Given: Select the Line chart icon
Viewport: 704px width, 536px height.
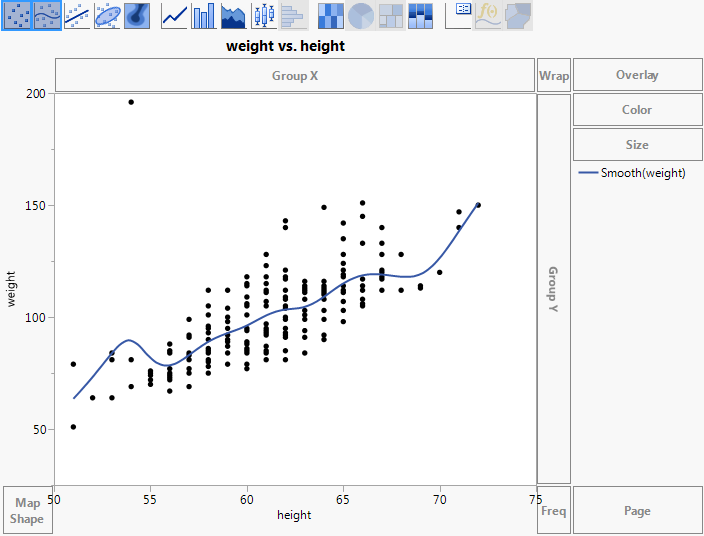Looking at the screenshot, I should pyautogui.click(x=174, y=16).
